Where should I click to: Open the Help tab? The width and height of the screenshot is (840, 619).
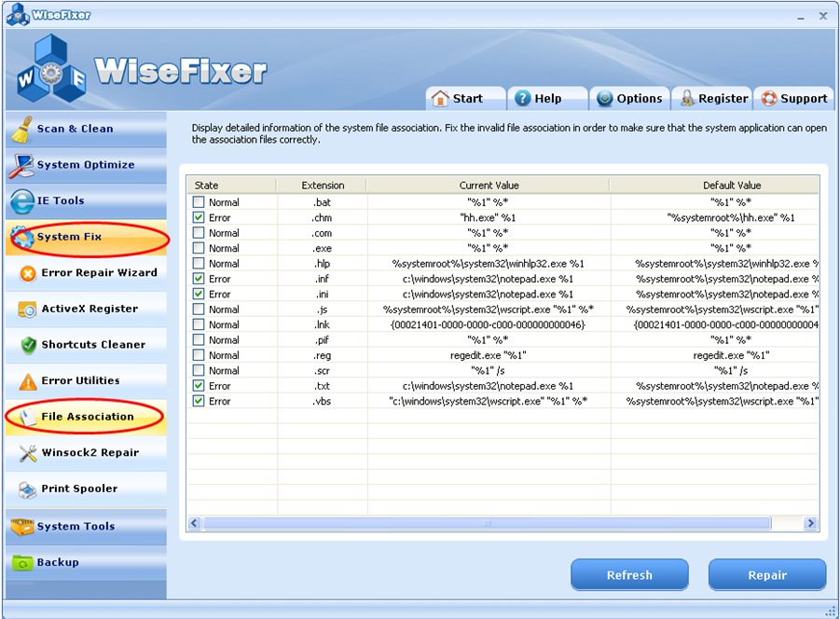[547, 99]
